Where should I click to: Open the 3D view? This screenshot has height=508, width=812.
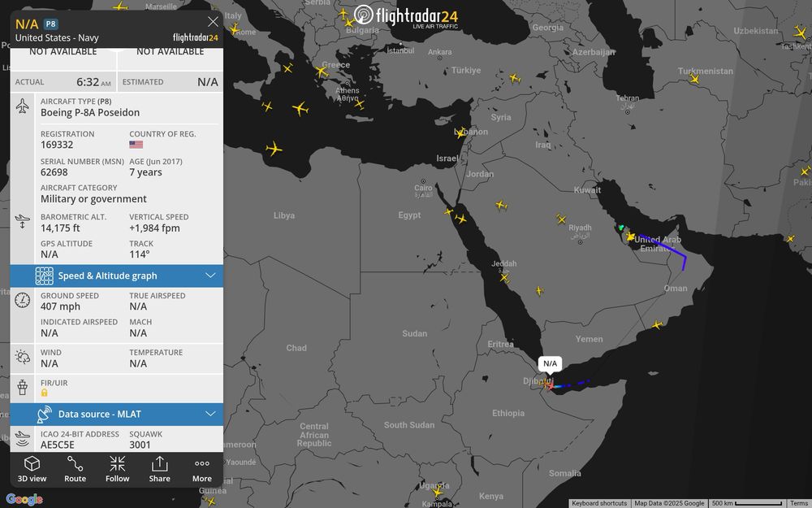(x=32, y=469)
